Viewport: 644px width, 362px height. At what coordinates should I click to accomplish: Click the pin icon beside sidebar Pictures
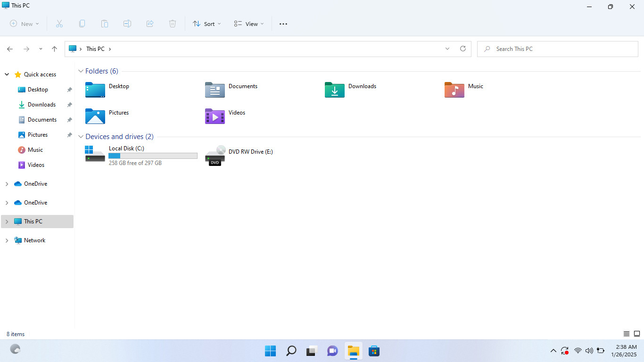pyautogui.click(x=69, y=135)
